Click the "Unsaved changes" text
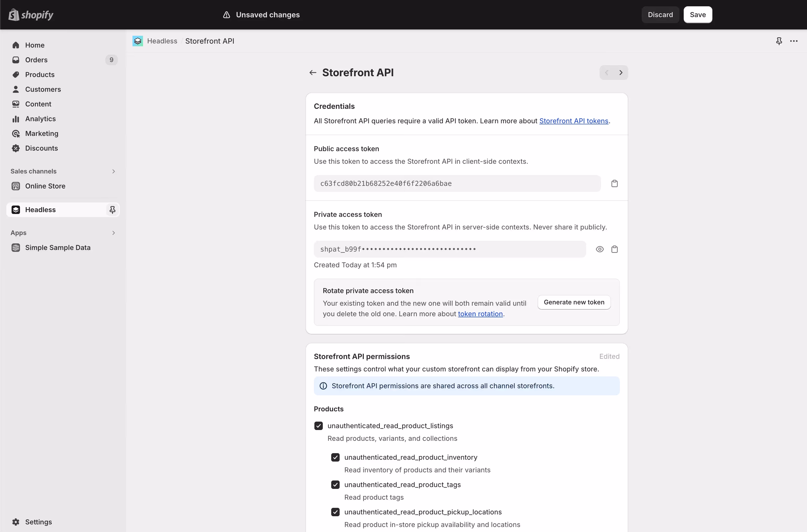The width and height of the screenshot is (807, 532). [x=268, y=15]
